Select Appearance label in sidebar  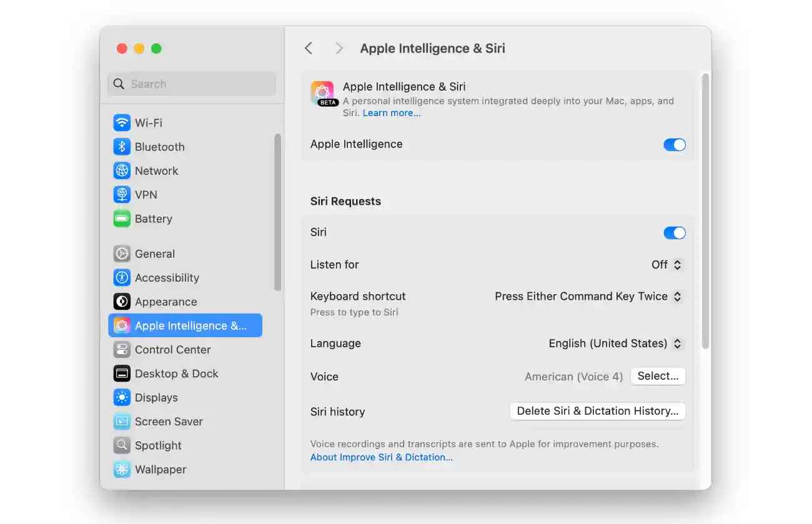pos(166,302)
